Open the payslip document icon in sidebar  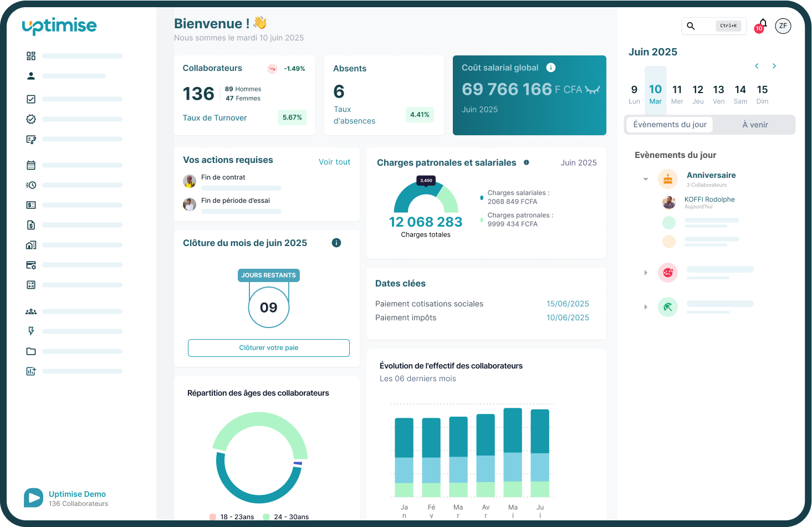point(31,224)
